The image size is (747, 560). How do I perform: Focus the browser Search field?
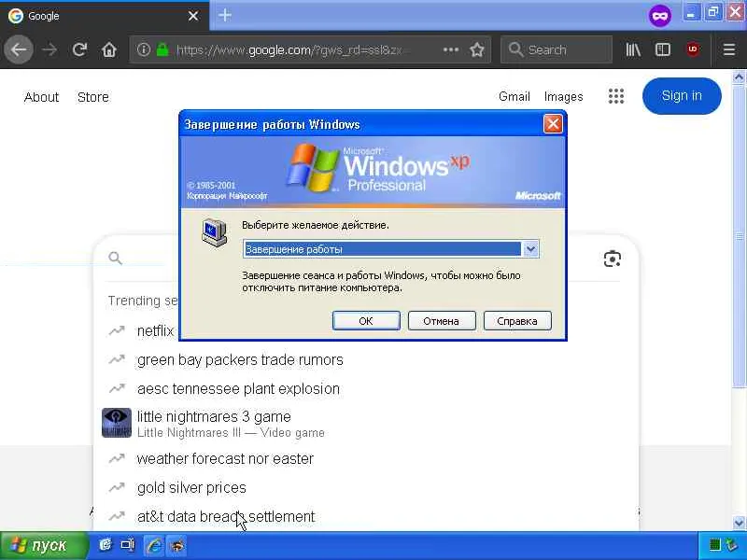click(x=557, y=49)
